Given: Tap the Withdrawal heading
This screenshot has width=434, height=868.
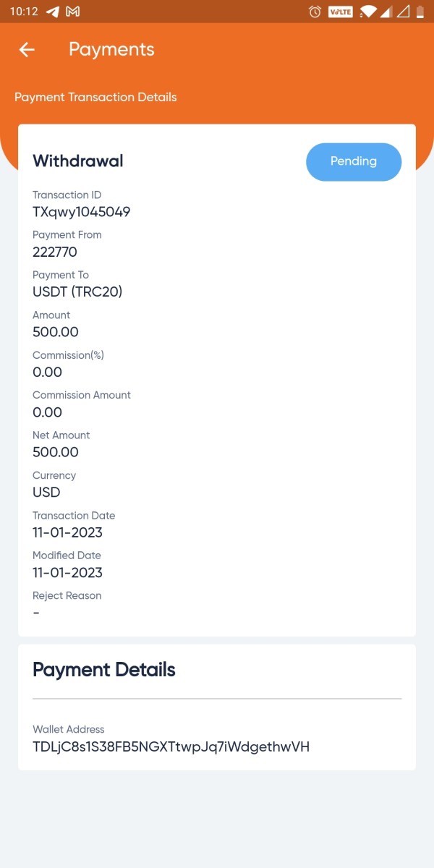Looking at the screenshot, I should point(78,161).
